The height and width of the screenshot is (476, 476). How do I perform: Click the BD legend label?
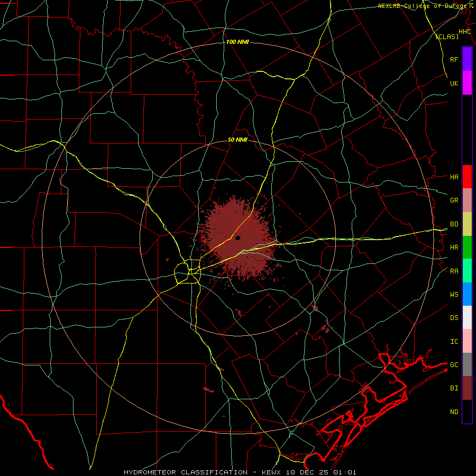[454, 224]
